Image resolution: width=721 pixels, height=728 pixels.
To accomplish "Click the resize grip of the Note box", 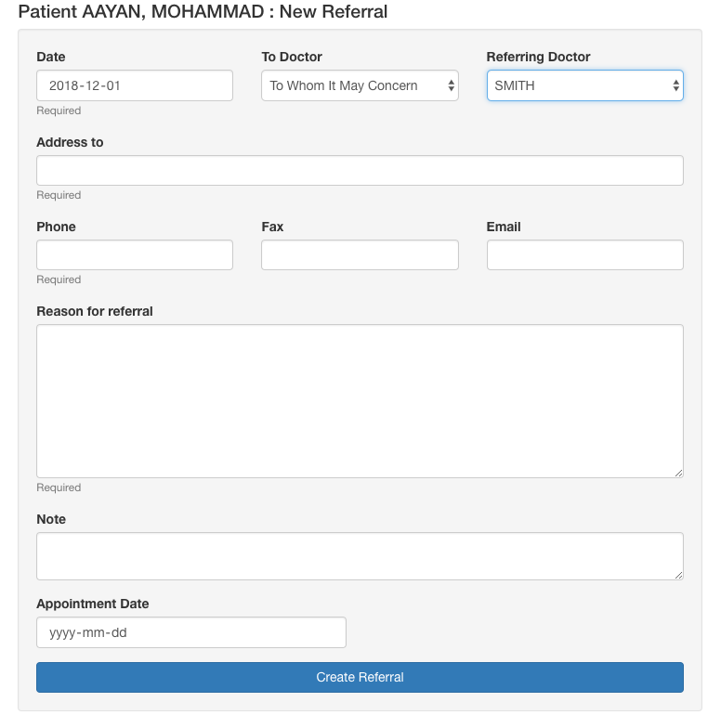I will pos(678,575).
